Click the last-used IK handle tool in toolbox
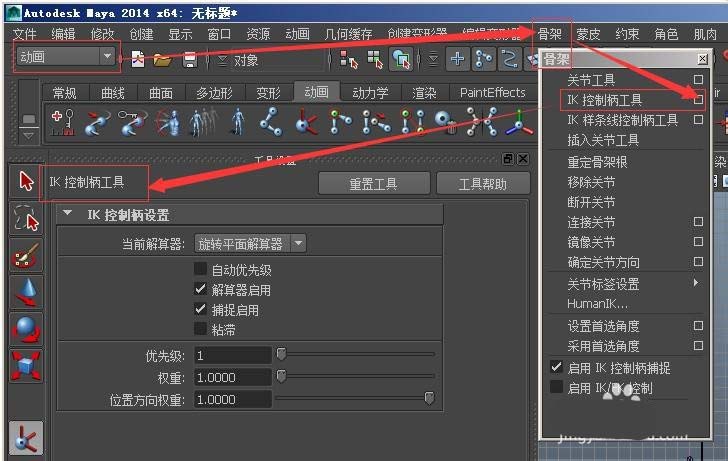Viewport: 728px width, 461px height. pos(26,439)
